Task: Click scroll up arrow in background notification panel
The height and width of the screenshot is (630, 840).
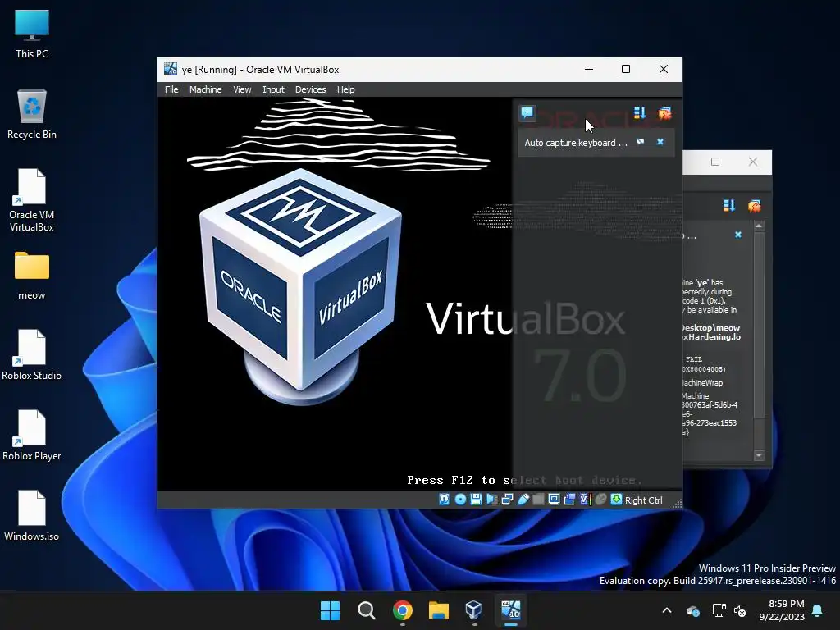Action: 759,226
